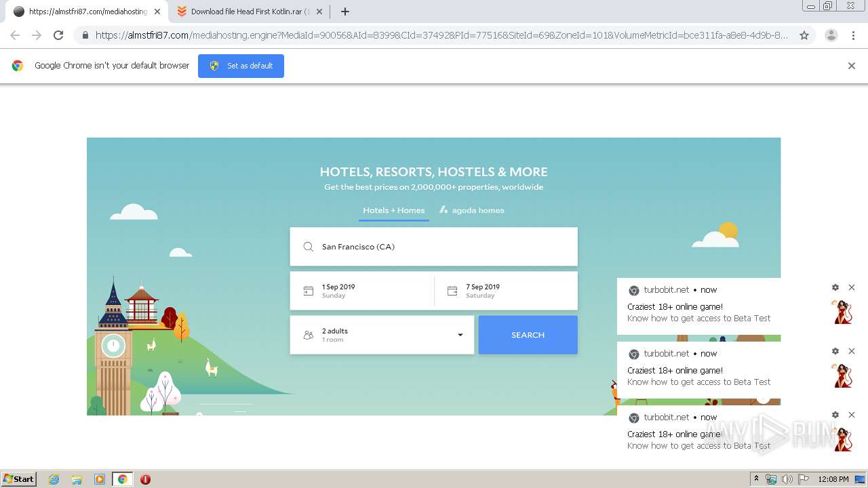Click the address bar URL
The image size is (868, 488).
[441, 35]
